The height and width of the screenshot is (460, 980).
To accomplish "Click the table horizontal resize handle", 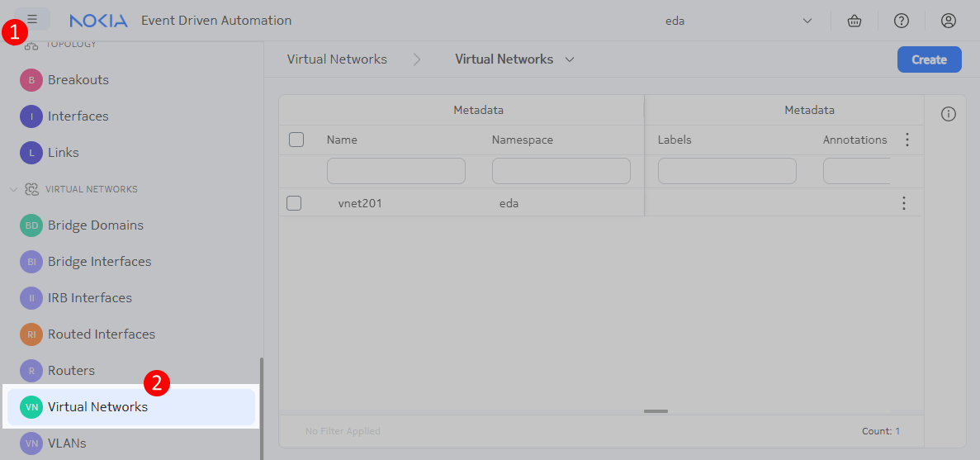I will (656, 410).
